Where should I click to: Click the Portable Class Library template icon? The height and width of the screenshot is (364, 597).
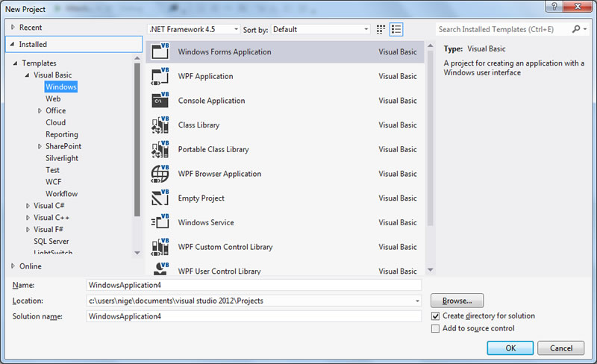click(x=160, y=149)
